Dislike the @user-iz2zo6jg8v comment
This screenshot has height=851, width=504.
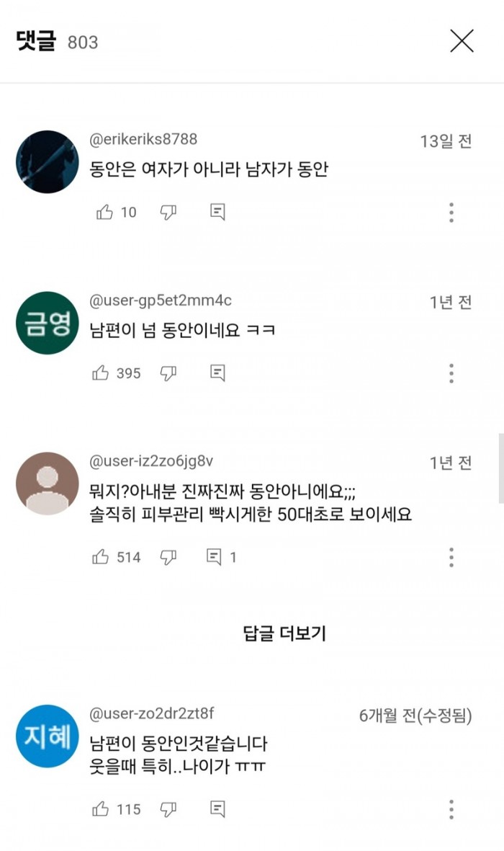pos(168,557)
